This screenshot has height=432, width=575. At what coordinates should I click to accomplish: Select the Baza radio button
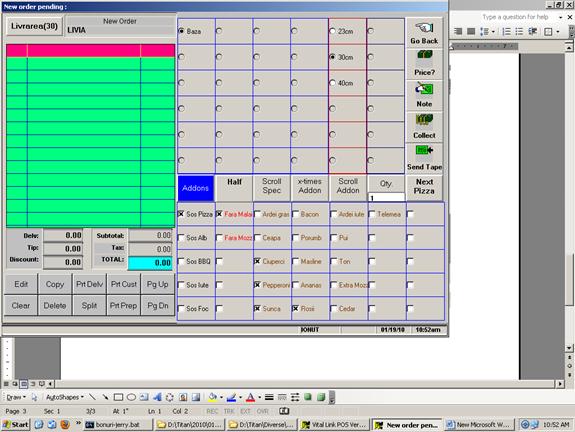(181, 31)
